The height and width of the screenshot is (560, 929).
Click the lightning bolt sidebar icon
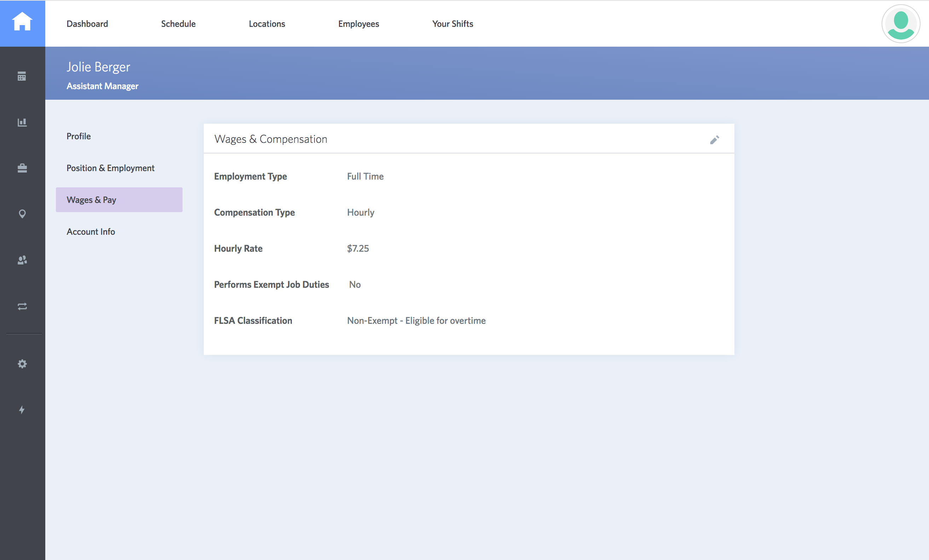(x=22, y=410)
